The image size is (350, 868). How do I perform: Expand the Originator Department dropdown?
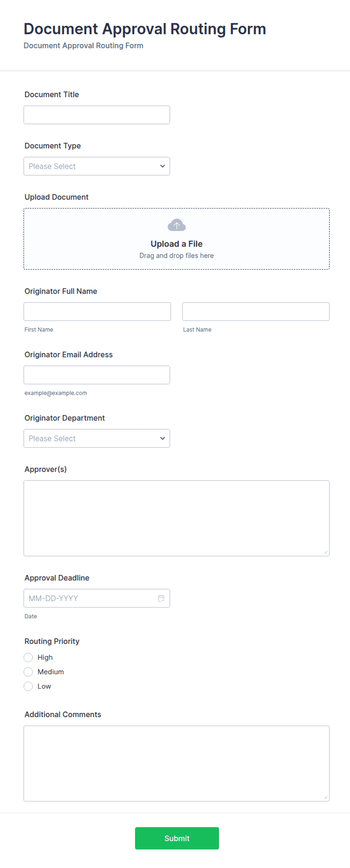click(x=97, y=438)
